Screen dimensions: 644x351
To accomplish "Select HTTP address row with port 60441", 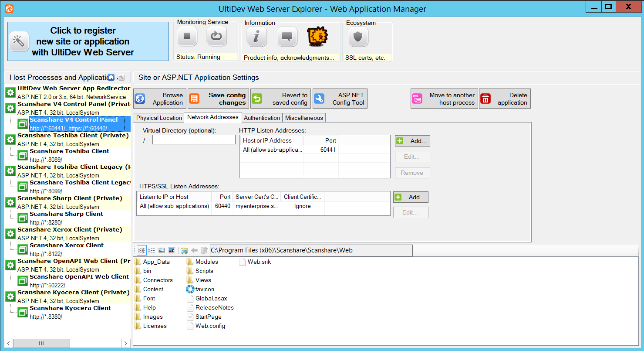I will pos(315,150).
